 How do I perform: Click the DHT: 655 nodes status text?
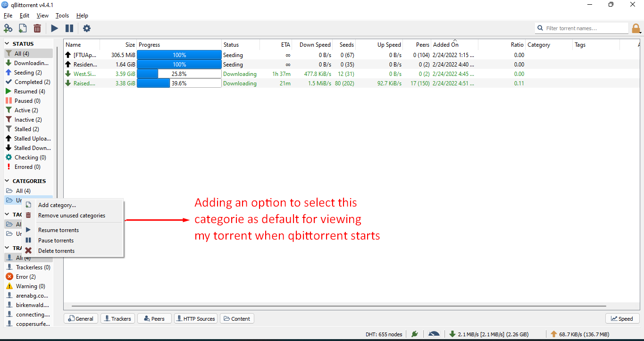[x=384, y=334]
